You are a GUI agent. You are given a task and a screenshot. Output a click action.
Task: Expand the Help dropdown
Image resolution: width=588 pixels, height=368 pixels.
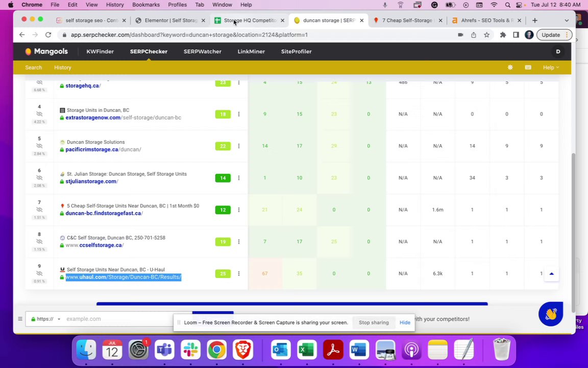(x=551, y=67)
